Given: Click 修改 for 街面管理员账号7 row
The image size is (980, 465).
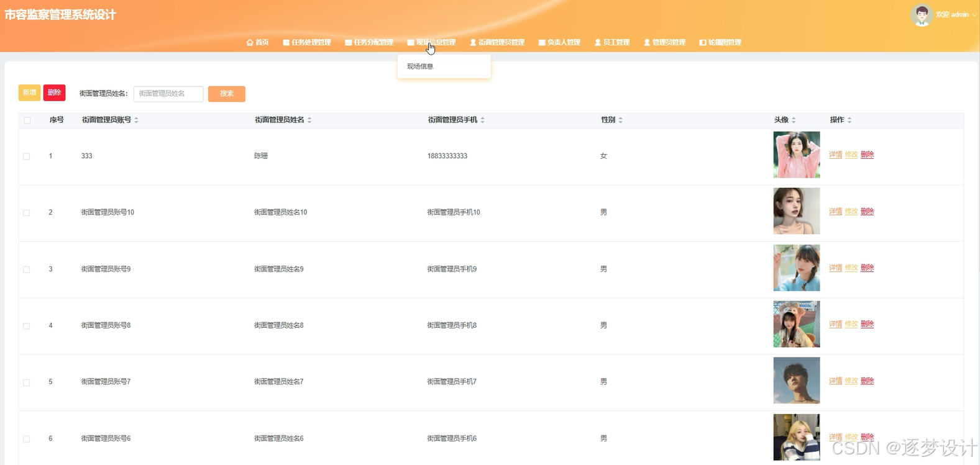Looking at the screenshot, I should [x=851, y=381].
